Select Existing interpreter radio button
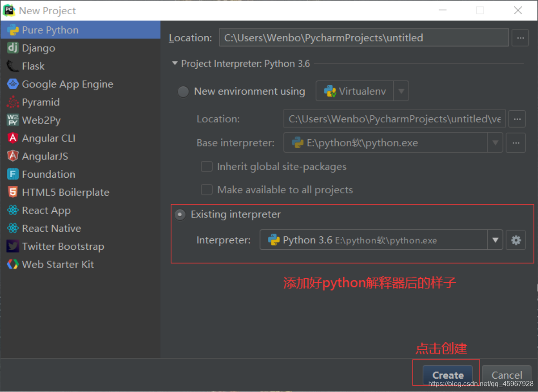This screenshot has width=538, height=392. 180,214
